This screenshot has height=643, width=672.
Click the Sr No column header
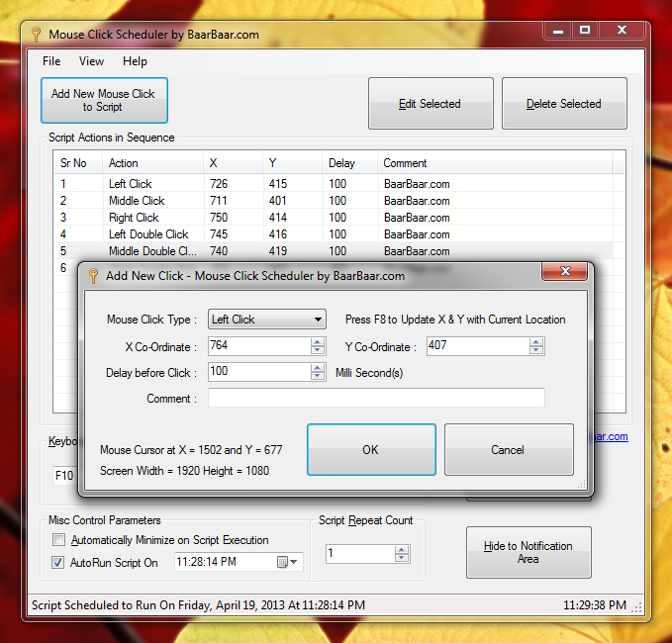(78, 163)
